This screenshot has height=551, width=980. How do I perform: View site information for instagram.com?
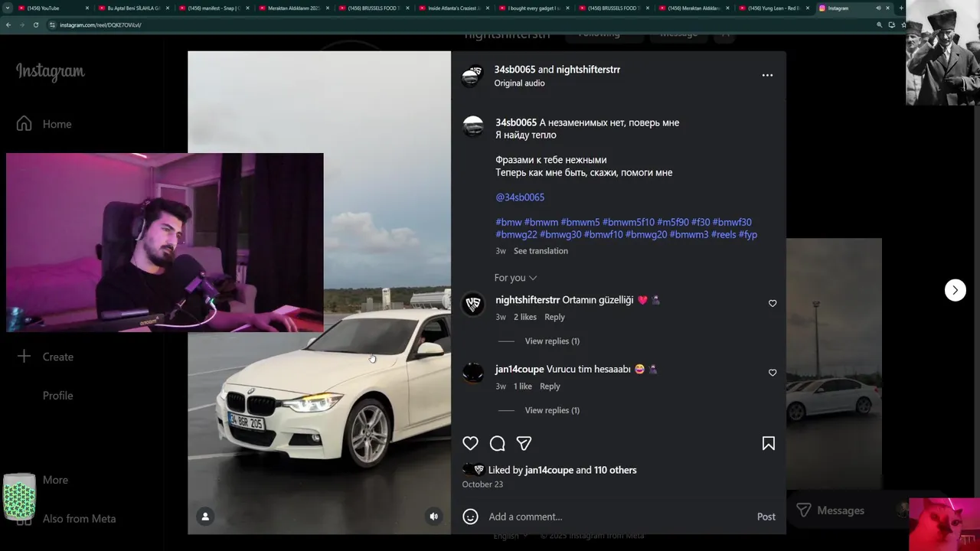pos(52,24)
